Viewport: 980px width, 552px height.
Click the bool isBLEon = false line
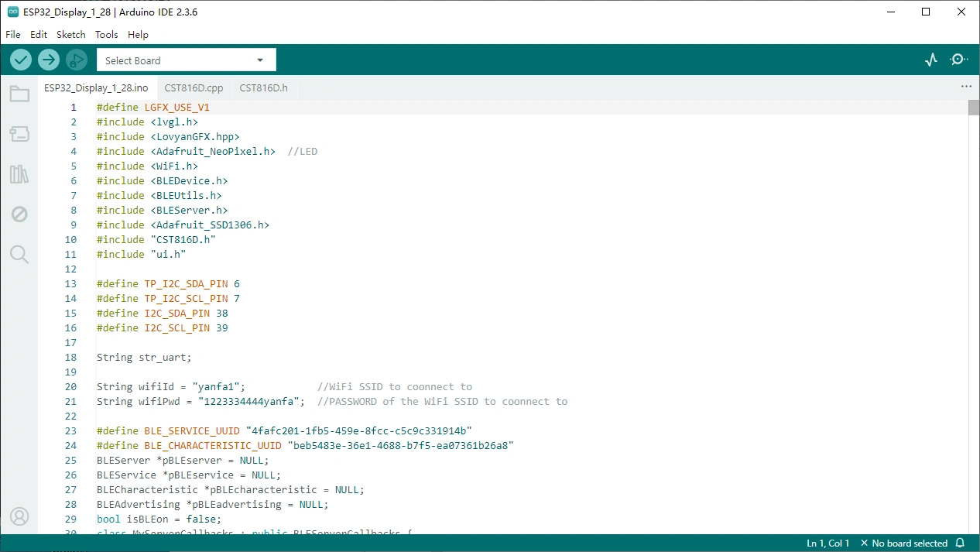159,519
